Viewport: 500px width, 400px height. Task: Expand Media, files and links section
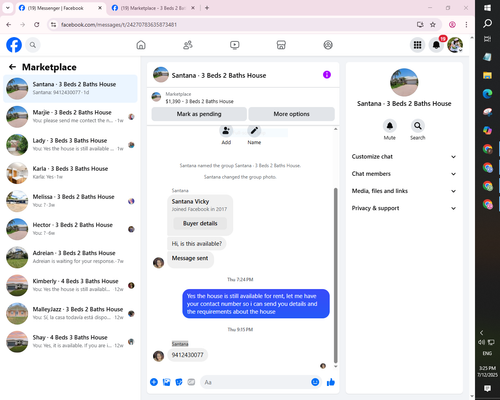(x=404, y=191)
